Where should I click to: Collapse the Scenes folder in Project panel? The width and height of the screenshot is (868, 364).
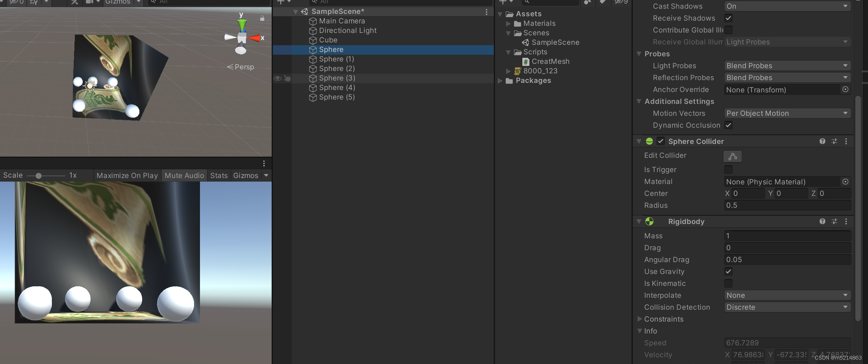[x=508, y=33]
